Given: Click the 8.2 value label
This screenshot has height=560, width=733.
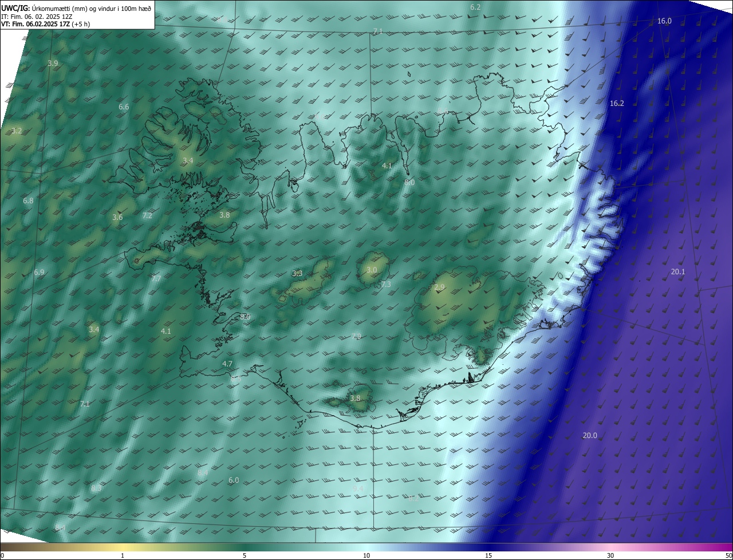Looking at the screenshot, I should coord(413,499).
